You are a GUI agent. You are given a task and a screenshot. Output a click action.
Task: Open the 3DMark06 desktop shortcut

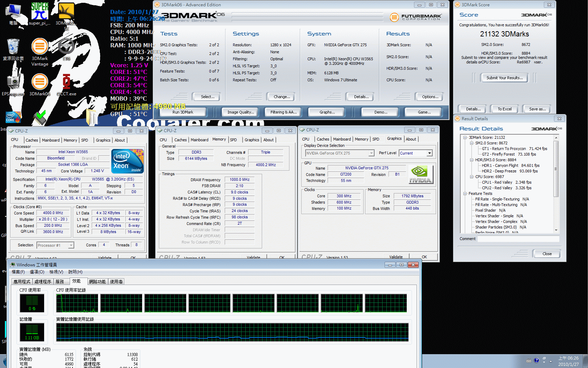click(40, 84)
